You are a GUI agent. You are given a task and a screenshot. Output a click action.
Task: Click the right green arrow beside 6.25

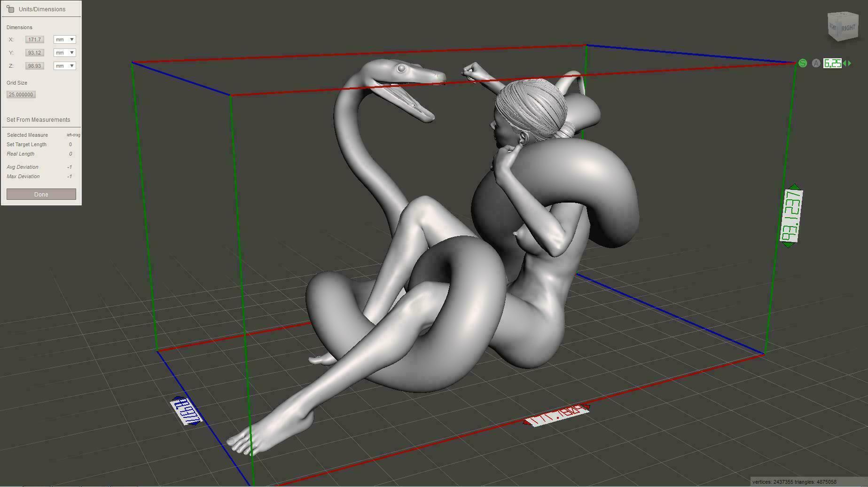click(x=849, y=63)
